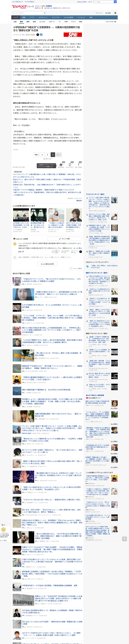Open related link 週刊SPA! under article
This screenshot has width=129, height=644.
[x=79, y=200]
